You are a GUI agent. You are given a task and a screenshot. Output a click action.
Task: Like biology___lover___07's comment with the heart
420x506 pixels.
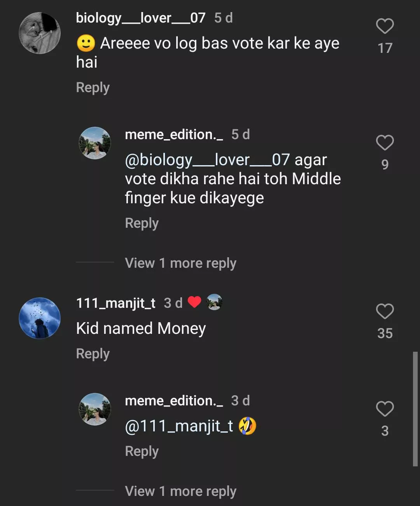[x=385, y=26]
